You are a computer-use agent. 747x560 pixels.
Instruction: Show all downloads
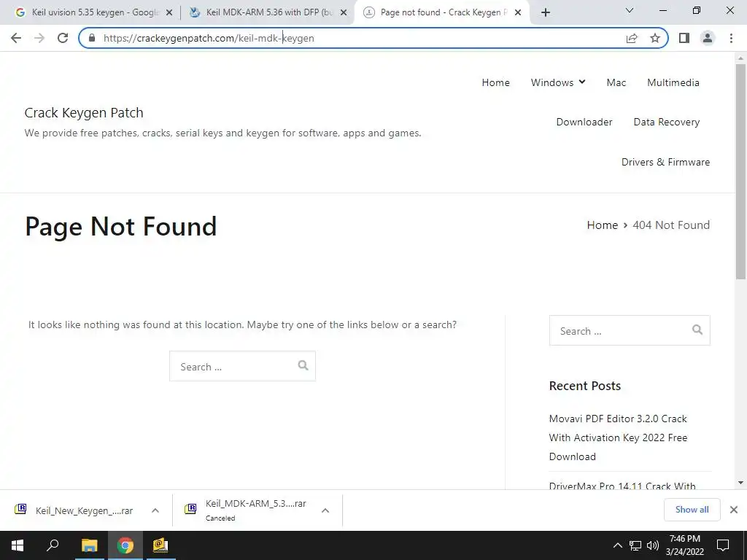pyautogui.click(x=692, y=510)
